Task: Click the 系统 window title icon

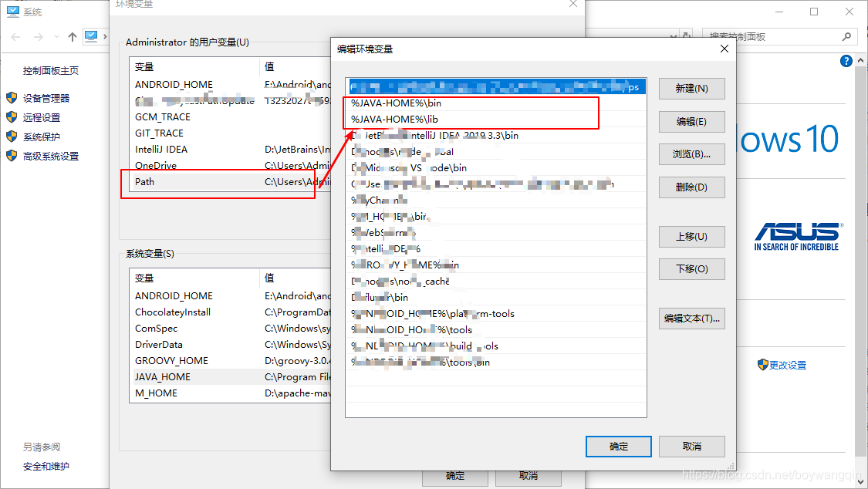Action: [x=13, y=12]
